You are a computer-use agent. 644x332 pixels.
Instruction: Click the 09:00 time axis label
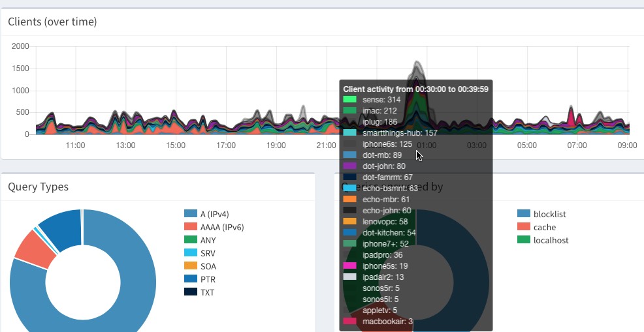point(627,145)
